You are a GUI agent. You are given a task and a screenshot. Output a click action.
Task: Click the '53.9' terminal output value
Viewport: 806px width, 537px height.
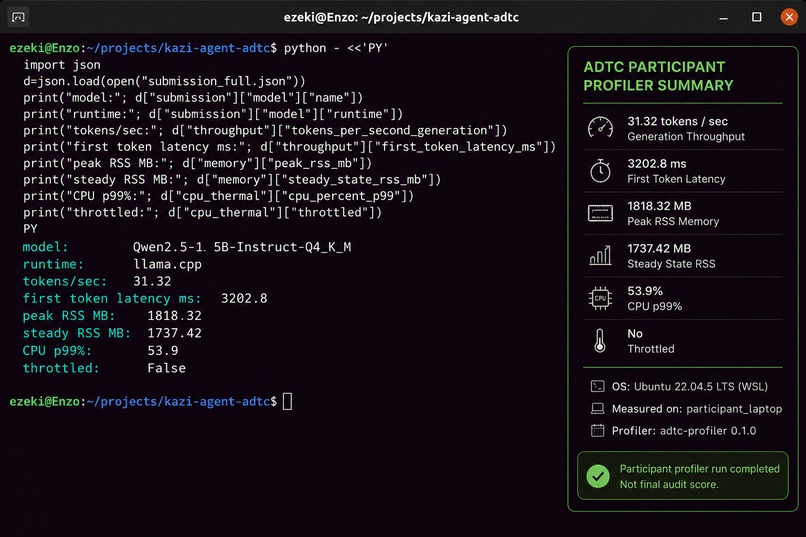(x=162, y=350)
